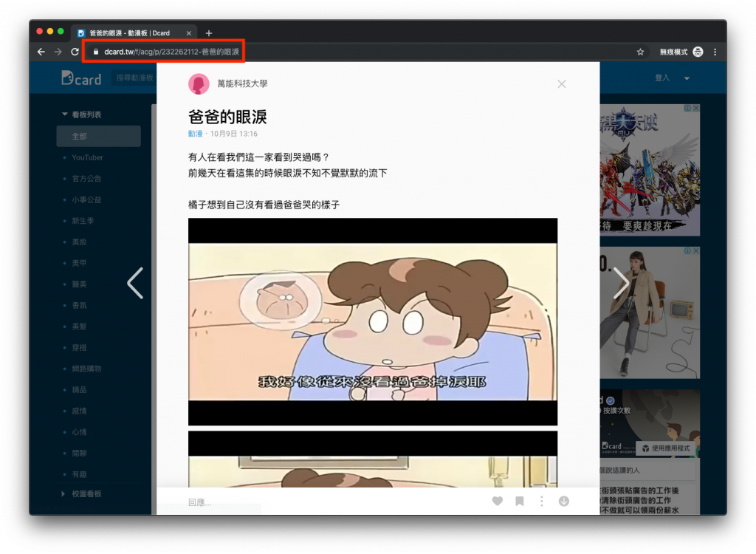Open the 新生季 board
This screenshot has width=756, height=554.
tap(83, 221)
